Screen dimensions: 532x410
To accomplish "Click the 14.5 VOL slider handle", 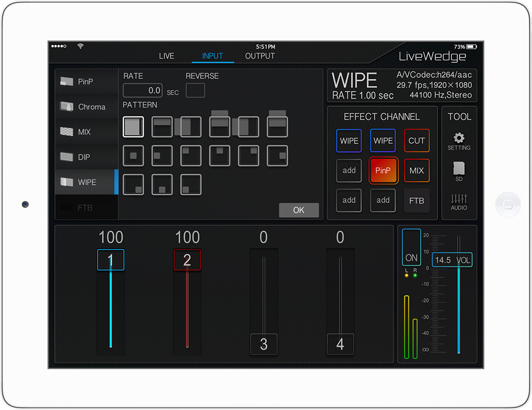I will (452, 260).
